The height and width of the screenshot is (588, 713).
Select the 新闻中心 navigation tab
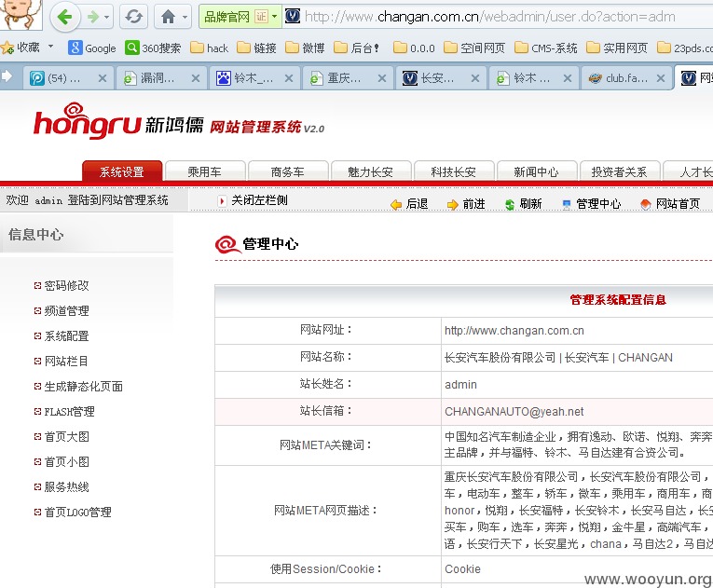click(x=537, y=171)
